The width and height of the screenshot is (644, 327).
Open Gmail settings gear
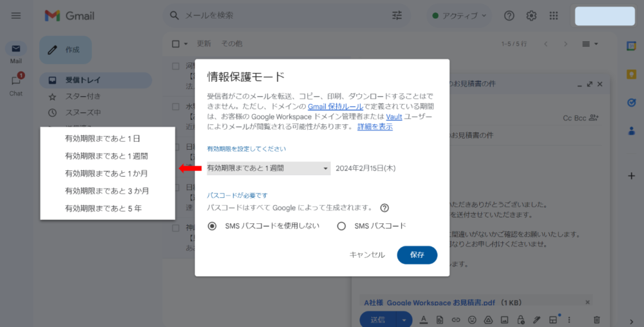pyautogui.click(x=531, y=15)
